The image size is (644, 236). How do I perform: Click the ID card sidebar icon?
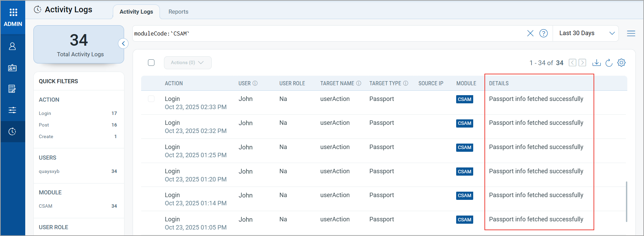[12, 68]
